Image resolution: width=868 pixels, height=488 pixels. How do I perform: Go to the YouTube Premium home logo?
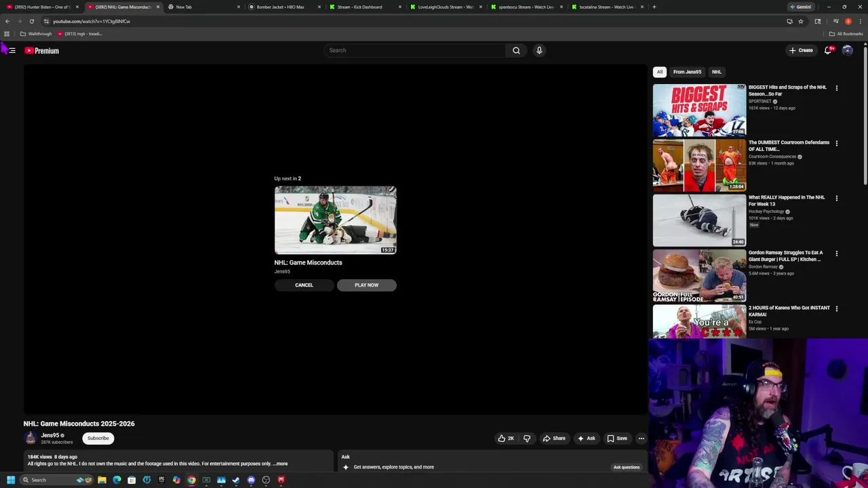pyautogui.click(x=42, y=51)
